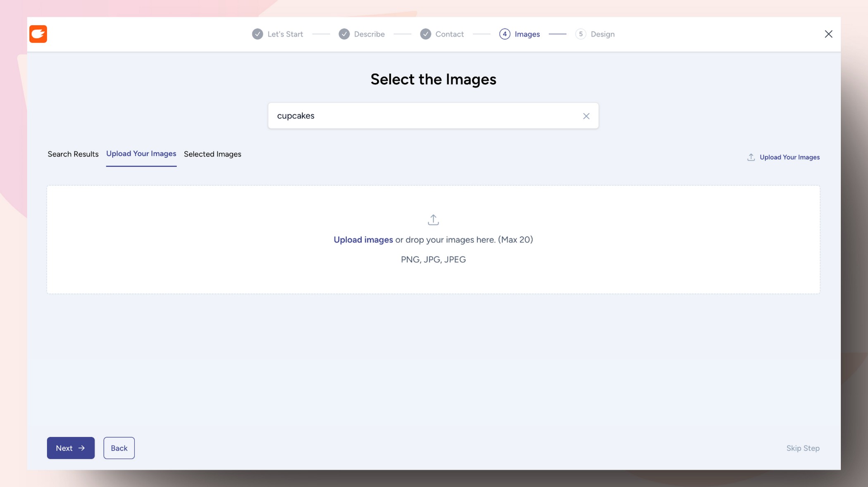Click inside the image search field

coord(413,116)
